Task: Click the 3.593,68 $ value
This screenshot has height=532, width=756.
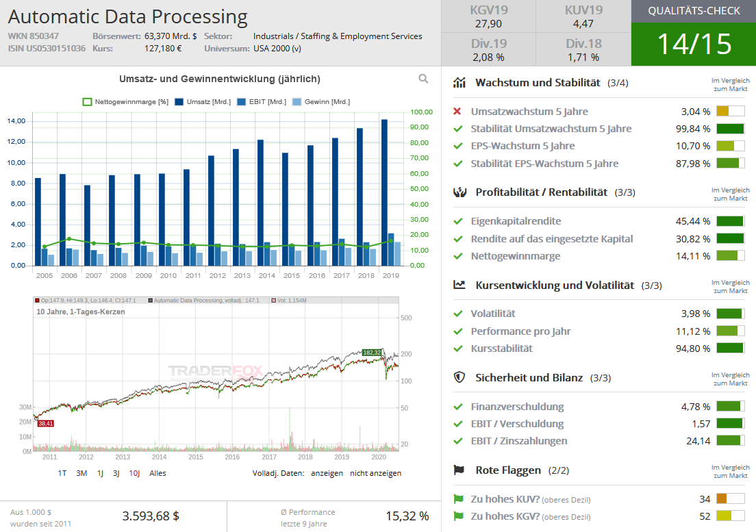Action: (151, 516)
